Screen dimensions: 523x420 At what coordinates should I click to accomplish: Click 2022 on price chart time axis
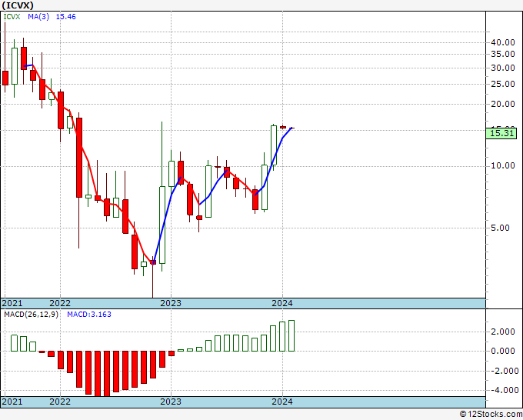tap(60, 303)
